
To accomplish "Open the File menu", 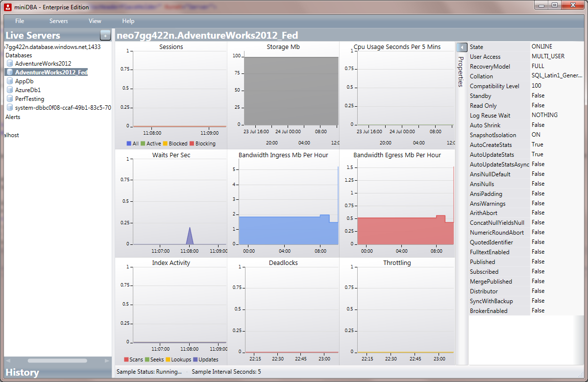I will tap(20, 21).
